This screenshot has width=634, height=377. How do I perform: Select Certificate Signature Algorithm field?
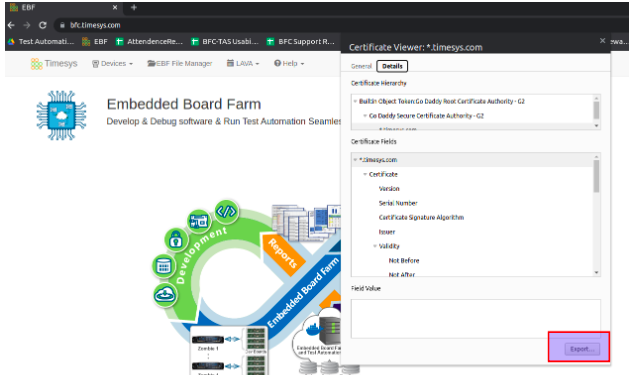(421, 218)
